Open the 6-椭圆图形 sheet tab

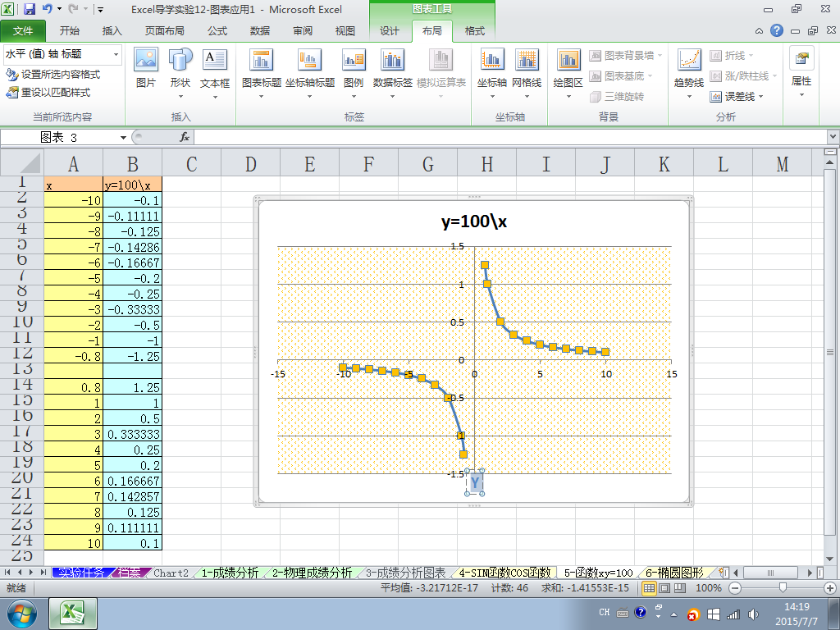pos(674,573)
